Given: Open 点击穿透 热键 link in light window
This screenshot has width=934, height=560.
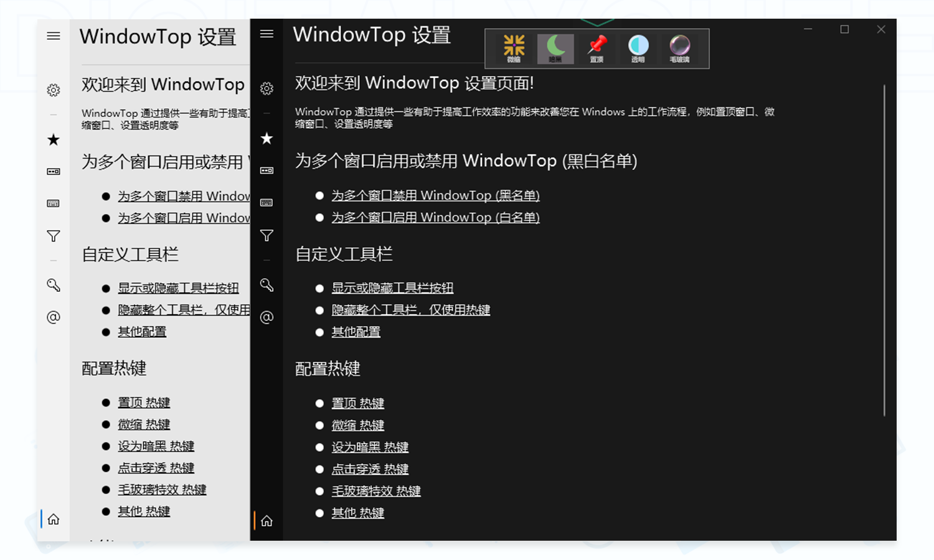Looking at the screenshot, I should (x=156, y=468).
